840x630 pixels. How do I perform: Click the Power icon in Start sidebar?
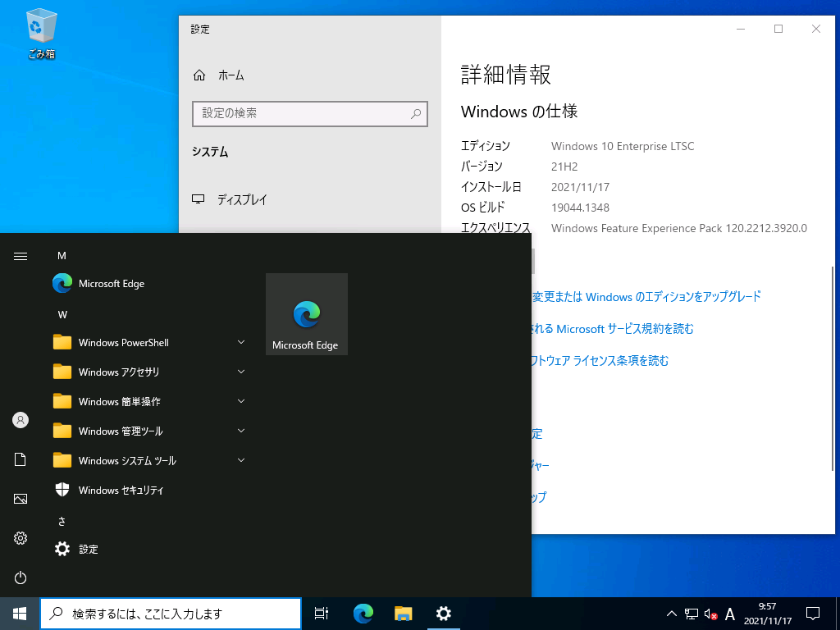(21, 577)
